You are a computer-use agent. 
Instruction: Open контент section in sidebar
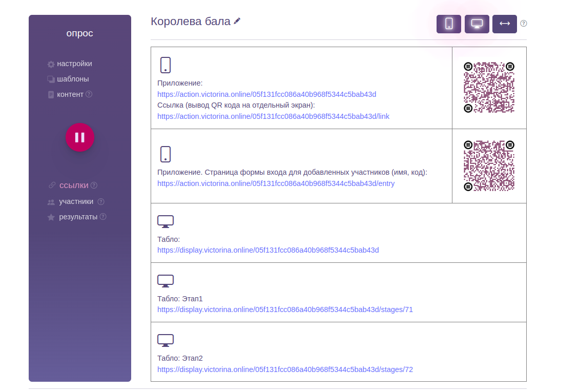coord(70,94)
